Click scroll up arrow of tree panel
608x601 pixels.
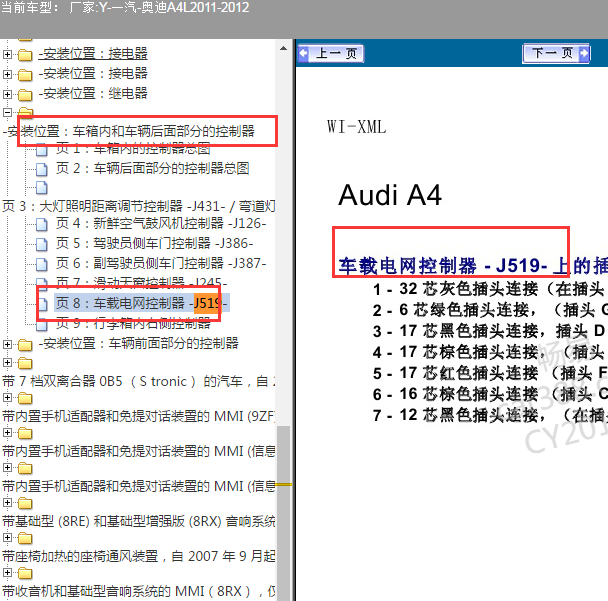click(x=283, y=48)
